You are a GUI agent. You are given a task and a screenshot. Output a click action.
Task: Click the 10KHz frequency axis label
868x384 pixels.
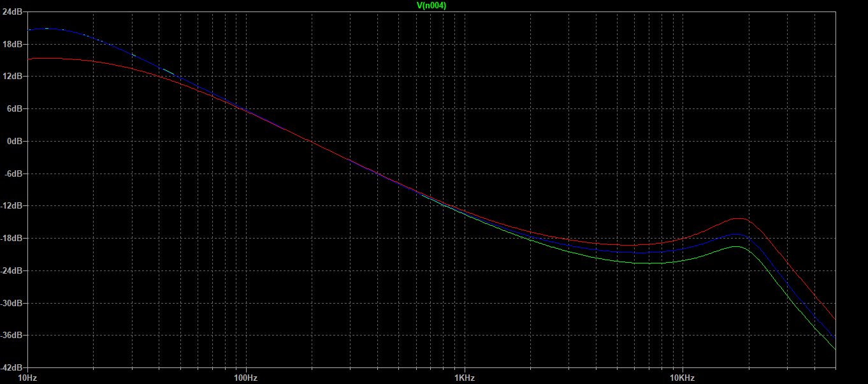[x=681, y=378]
